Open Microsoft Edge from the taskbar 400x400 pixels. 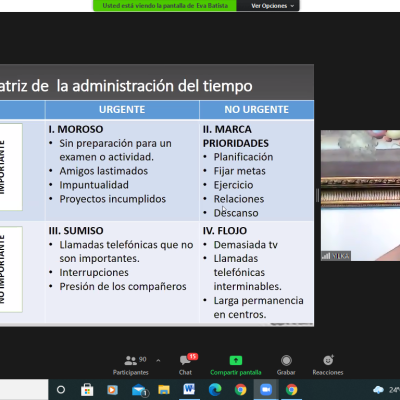215,389
